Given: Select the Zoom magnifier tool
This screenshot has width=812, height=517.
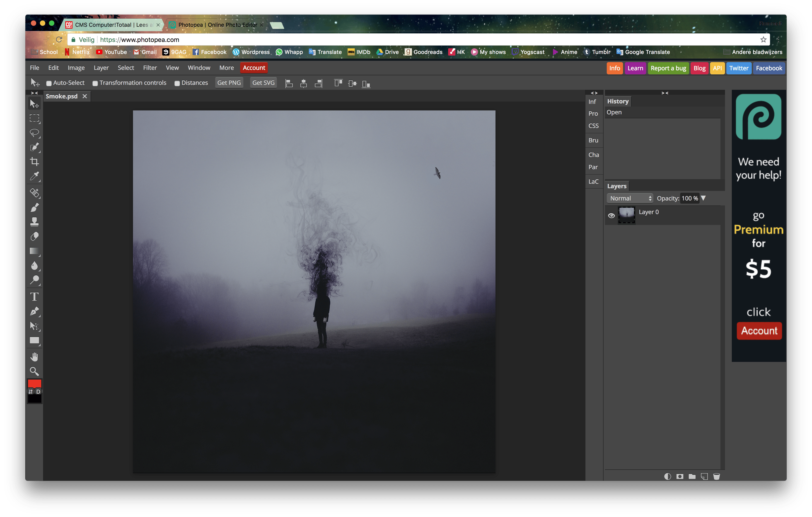Looking at the screenshot, I should tap(34, 371).
